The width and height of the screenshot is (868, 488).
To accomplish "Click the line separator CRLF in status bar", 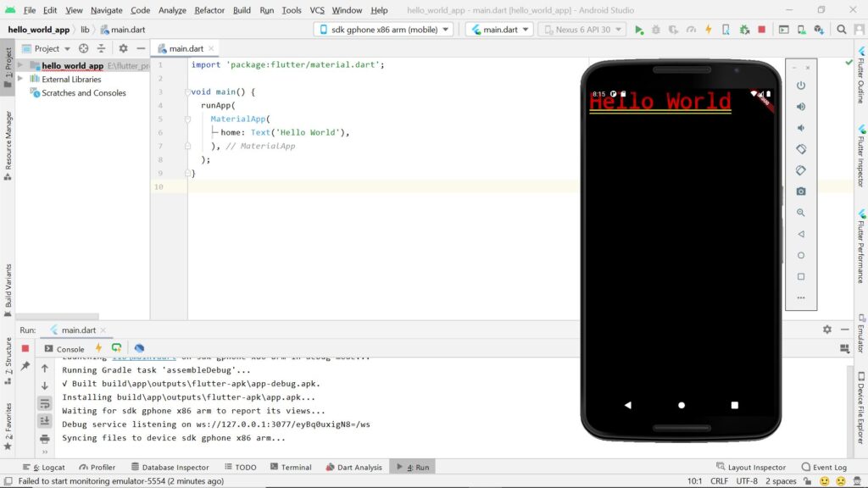I will 719,481.
